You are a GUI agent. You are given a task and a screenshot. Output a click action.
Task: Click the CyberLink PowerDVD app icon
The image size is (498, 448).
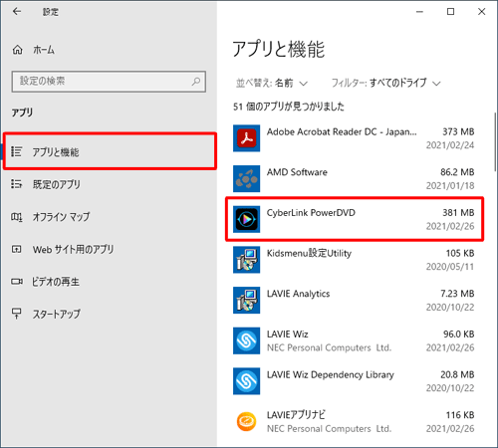point(246,219)
